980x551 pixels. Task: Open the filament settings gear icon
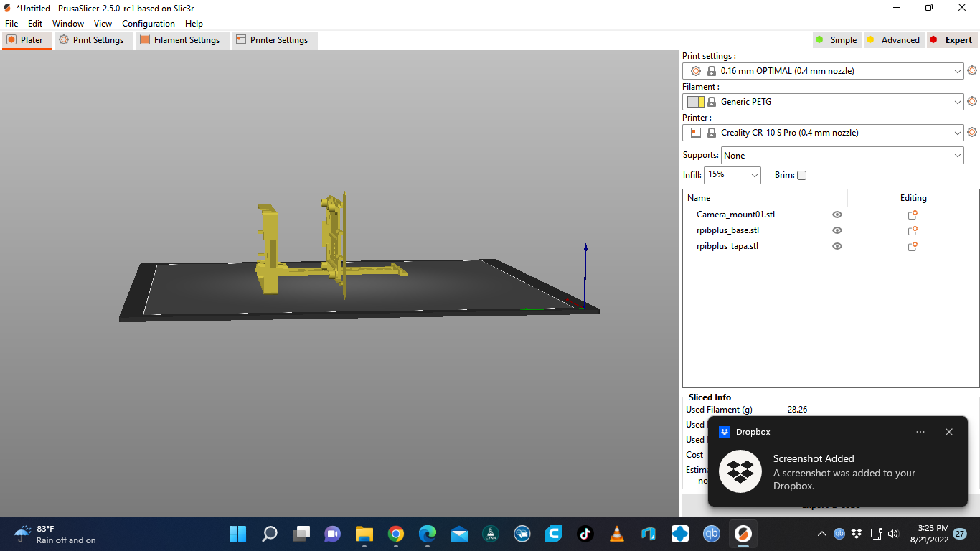[x=972, y=101]
